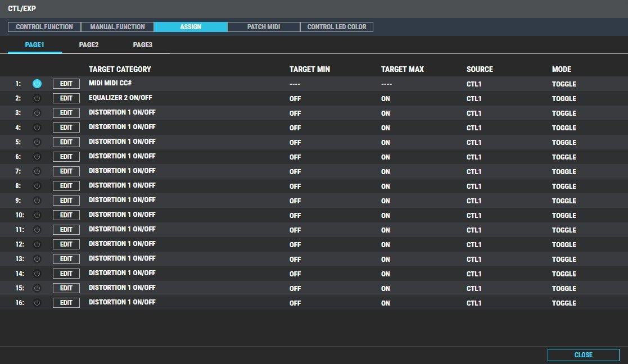
Task: Switch to the Patch MIDI tab
Action: [263, 27]
